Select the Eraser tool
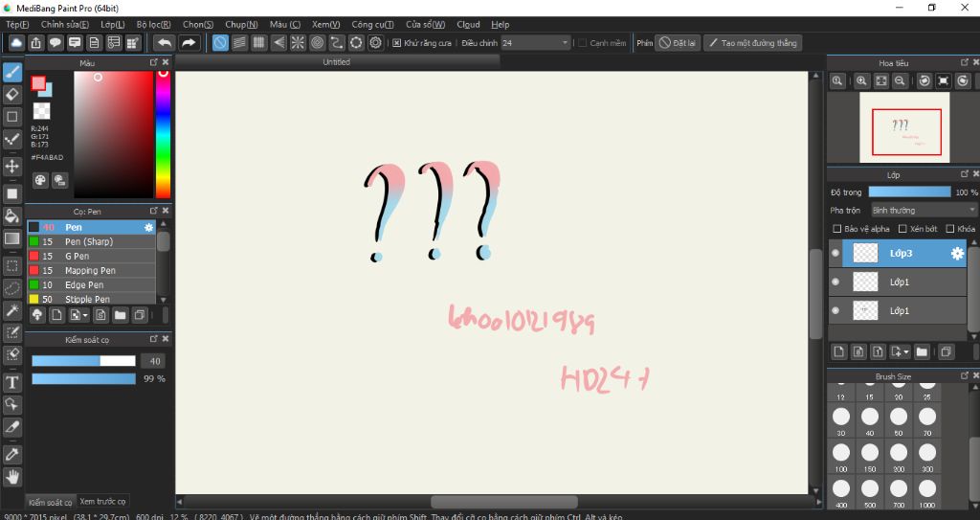980x520 pixels. tap(11, 95)
